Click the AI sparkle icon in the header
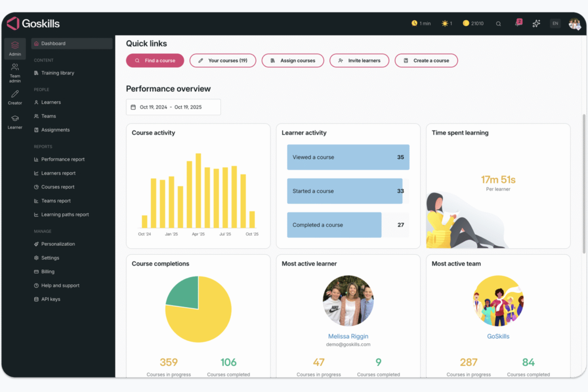 pyautogui.click(x=536, y=23)
